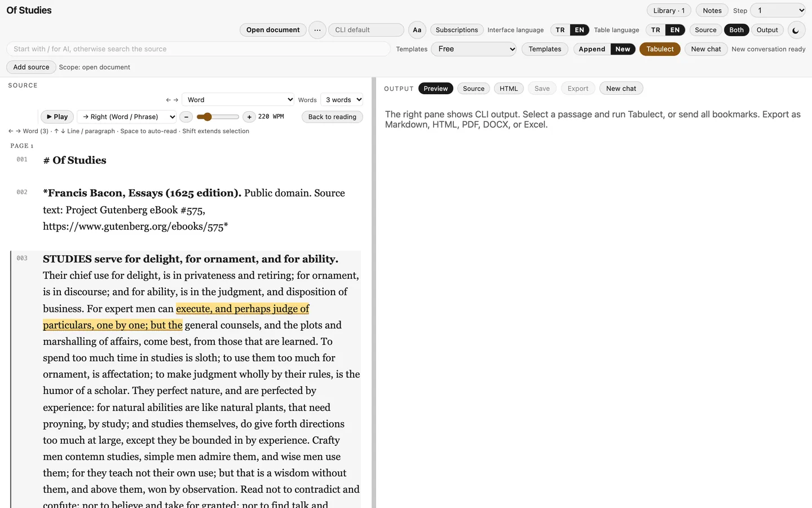Image resolution: width=812 pixels, height=508 pixels.
Task: Start New chat in top toolbar
Action: pyautogui.click(x=706, y=49)
